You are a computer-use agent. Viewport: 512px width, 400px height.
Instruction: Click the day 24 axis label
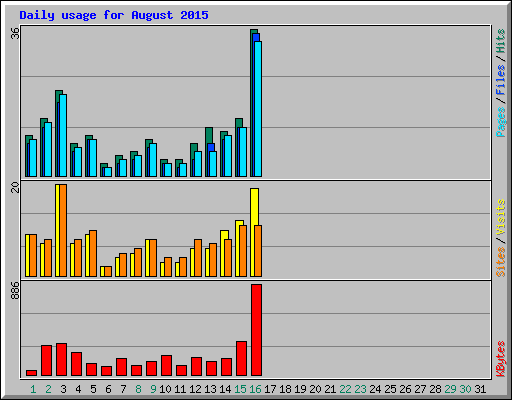click(375, 389)
